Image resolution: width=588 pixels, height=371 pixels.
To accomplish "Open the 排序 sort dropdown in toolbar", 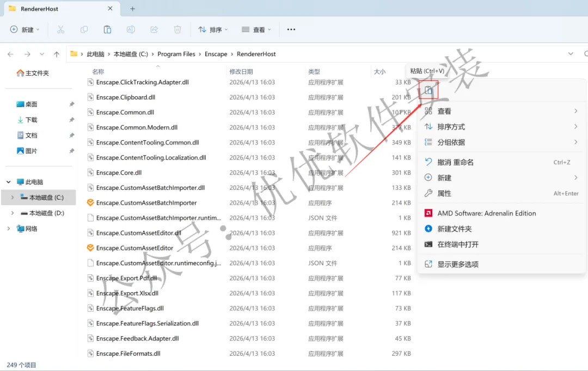I will tap(213, 29).
